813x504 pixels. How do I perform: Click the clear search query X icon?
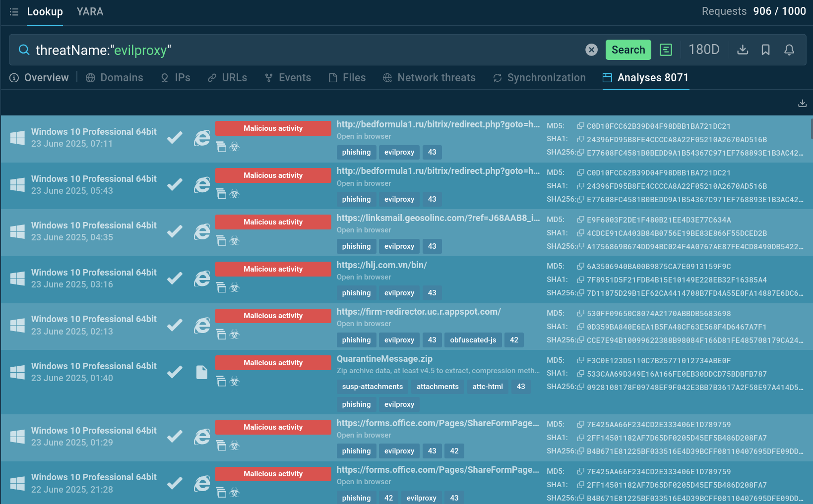coord(591,50)
